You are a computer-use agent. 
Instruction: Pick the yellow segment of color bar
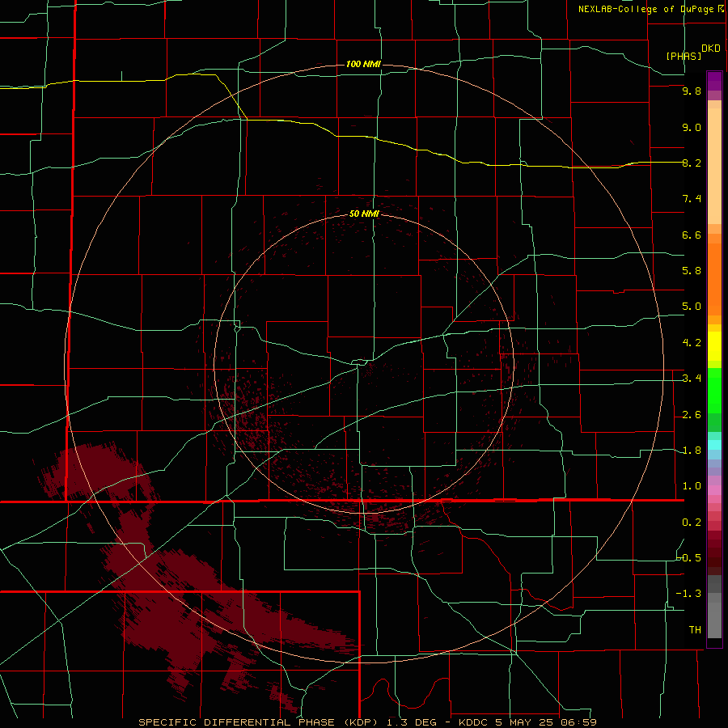(x=714, y=346)
